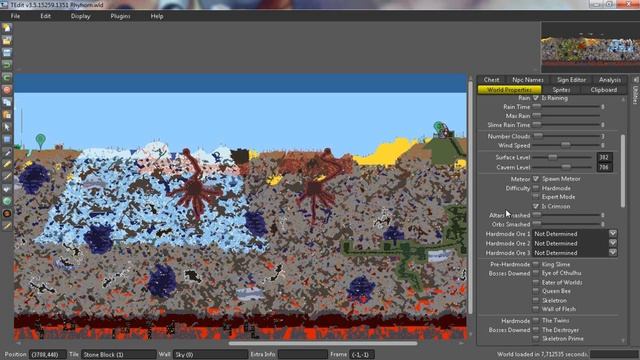Select the Pencil tool
The height and width of the screenshot is (360, 640).
pos(7,164)
